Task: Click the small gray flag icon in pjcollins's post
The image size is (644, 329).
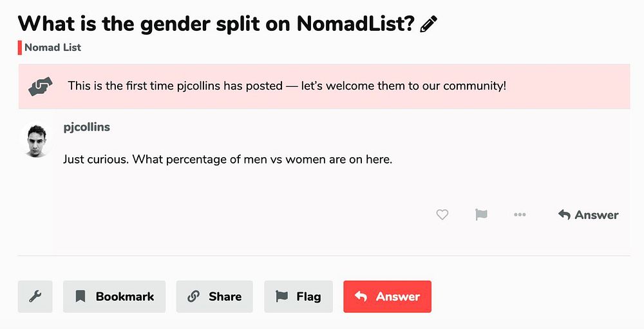Action: coord(481,215)
